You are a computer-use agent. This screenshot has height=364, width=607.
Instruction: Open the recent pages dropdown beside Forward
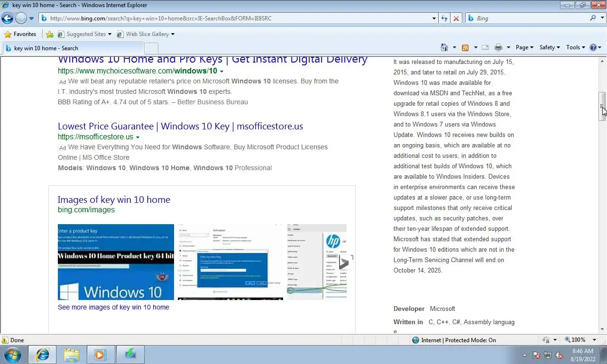pos(31,18)
